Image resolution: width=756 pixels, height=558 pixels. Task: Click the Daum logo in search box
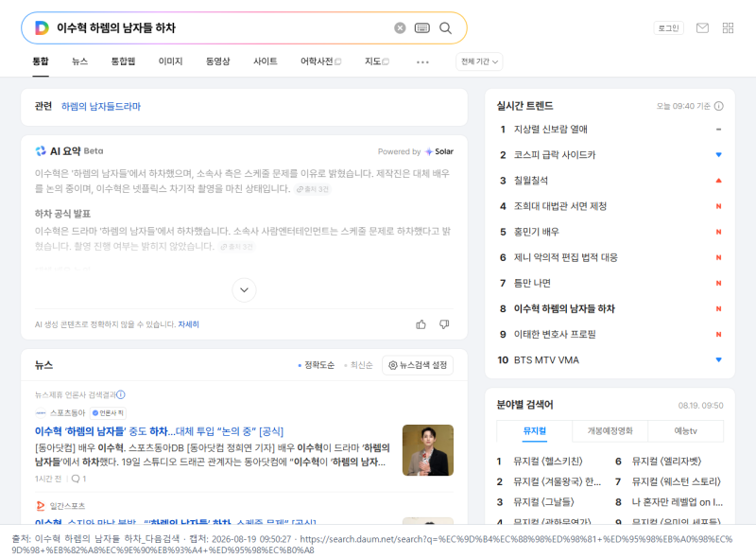(x=42, y=28)
